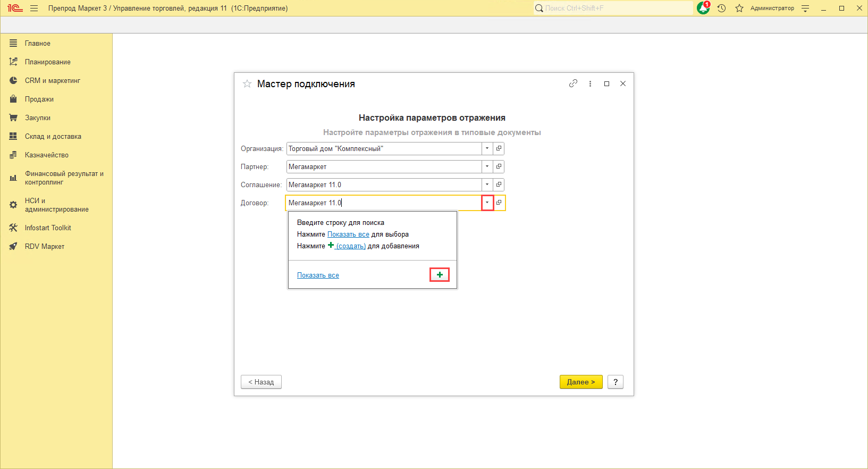Go back with the < Назад button
The image size is (868, 469).
(261, 382)
